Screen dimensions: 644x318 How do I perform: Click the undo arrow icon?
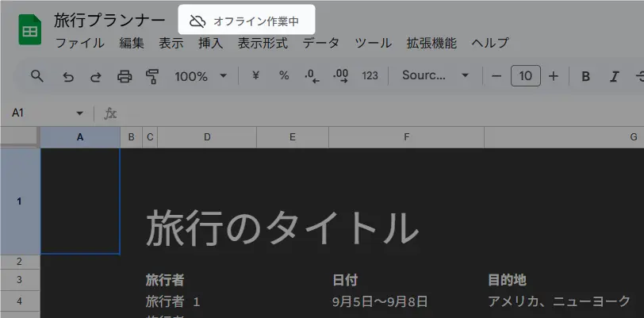[68, 76]
